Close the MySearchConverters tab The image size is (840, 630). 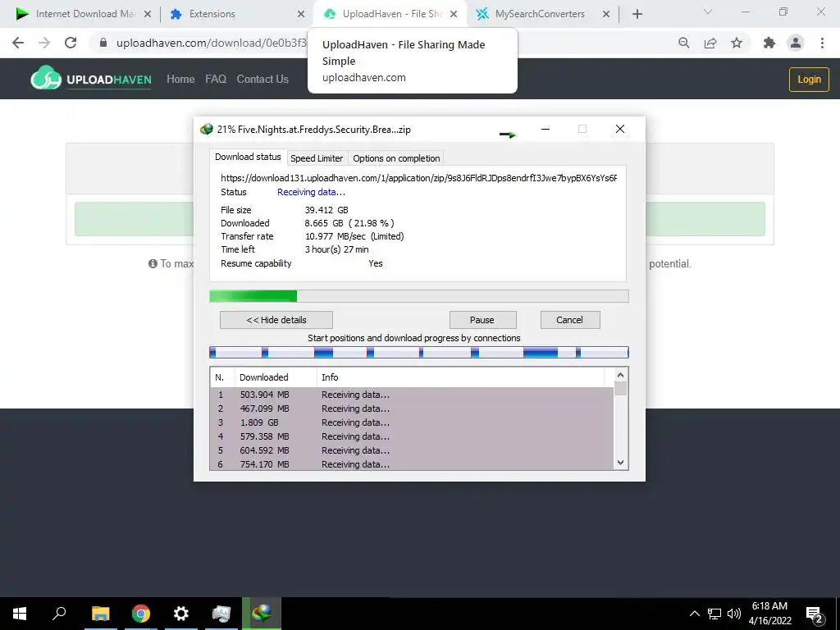[606, 14]
